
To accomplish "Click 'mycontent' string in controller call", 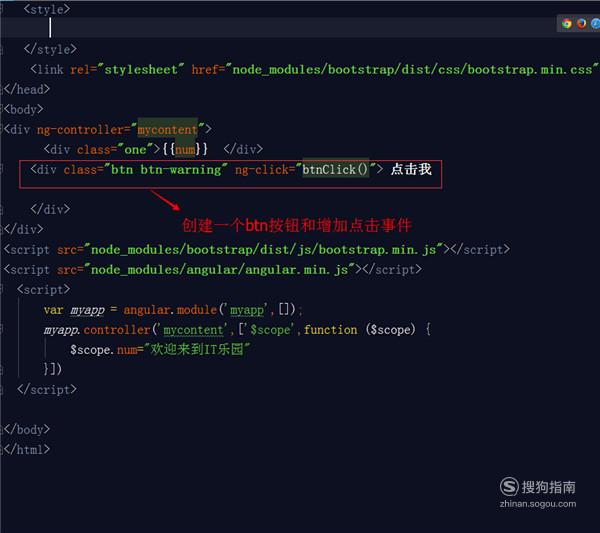I will pyautogui.click(x=193, y=330).
